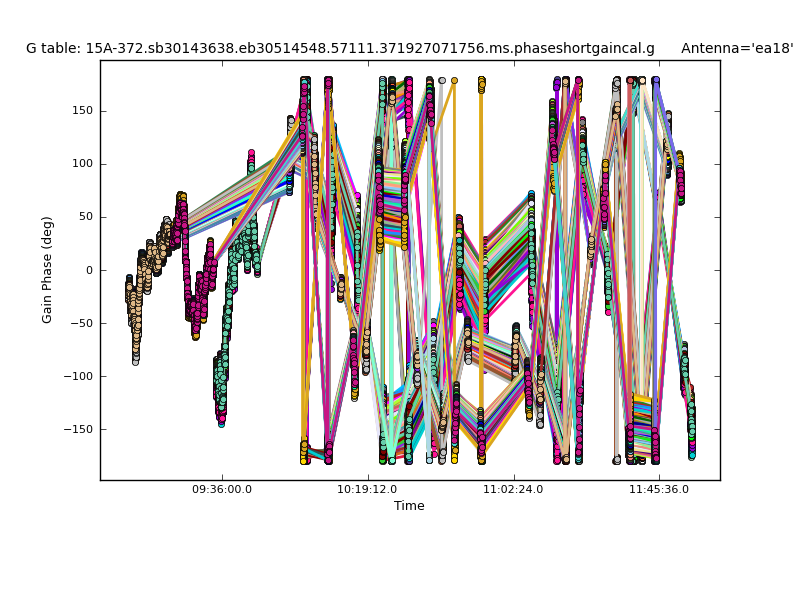
Task: Click the 09:36:00.0 time tick label
Action: coord(222,490)
